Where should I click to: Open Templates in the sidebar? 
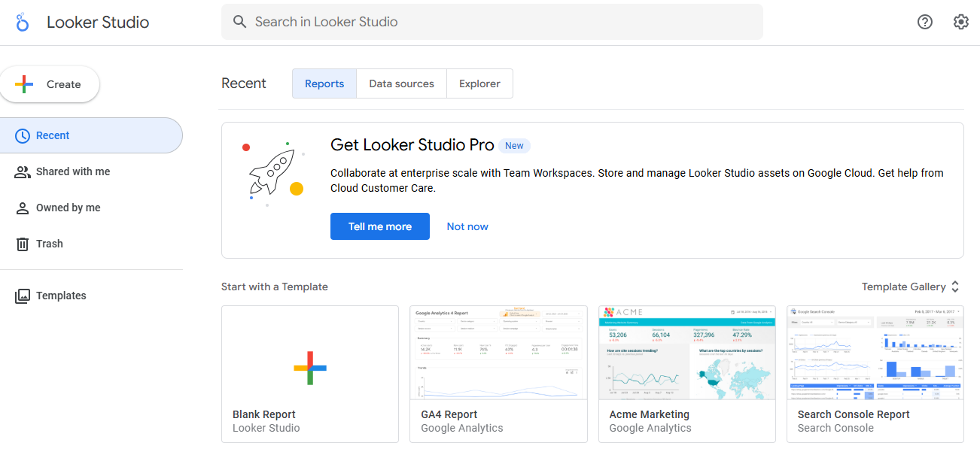91,296
